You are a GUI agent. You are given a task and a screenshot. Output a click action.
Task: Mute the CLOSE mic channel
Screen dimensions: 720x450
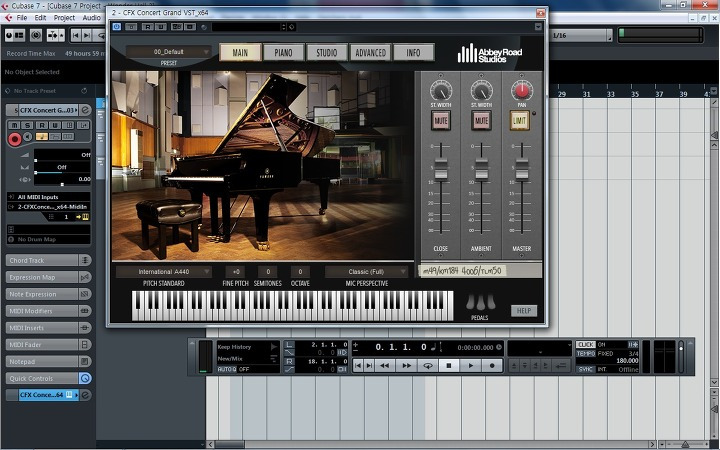click(x=440, y=121)
